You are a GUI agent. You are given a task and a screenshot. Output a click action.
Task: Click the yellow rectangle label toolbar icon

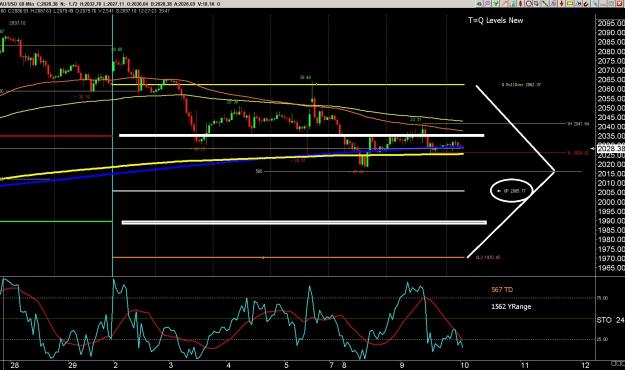click(570, 4)
